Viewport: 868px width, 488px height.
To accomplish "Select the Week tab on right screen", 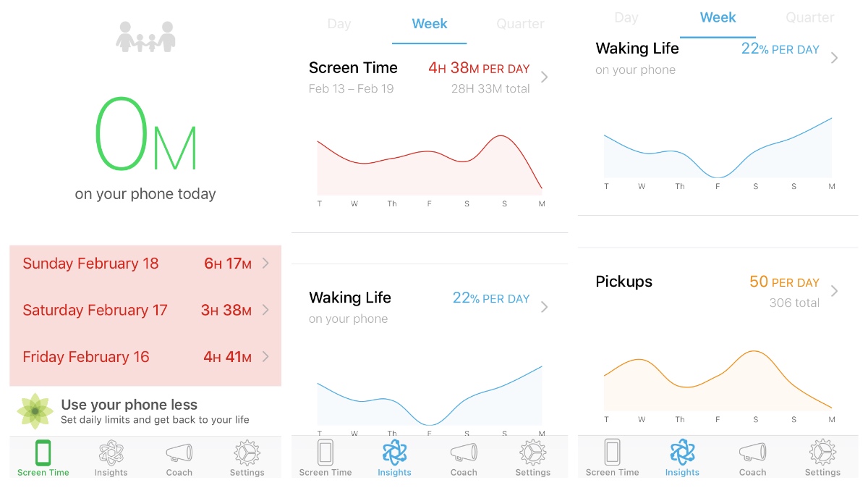I will click(x=718, y=18).
